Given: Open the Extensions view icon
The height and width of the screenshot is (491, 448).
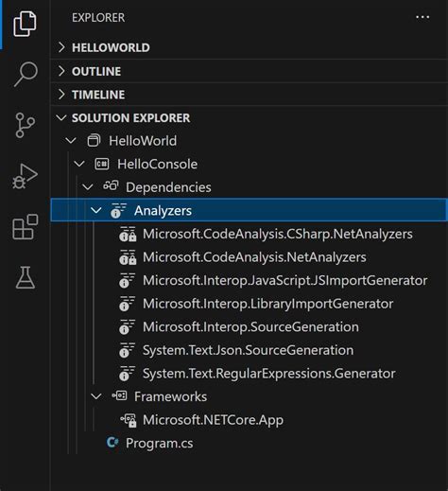Looking at the screenshot, I should (26, 227).
